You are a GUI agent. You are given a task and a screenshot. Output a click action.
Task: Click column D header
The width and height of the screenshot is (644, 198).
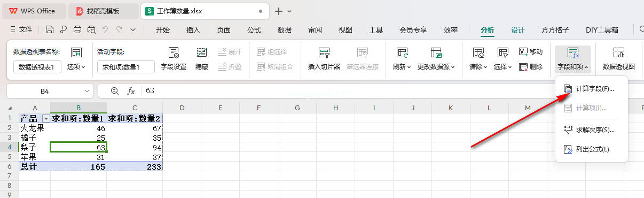click(182, 108)
